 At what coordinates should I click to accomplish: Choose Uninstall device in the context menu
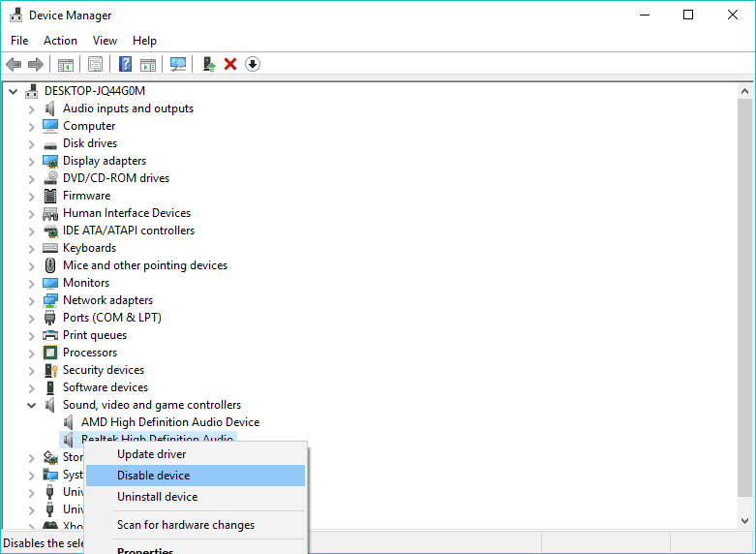pyautogui.click(x=196, y=497)
